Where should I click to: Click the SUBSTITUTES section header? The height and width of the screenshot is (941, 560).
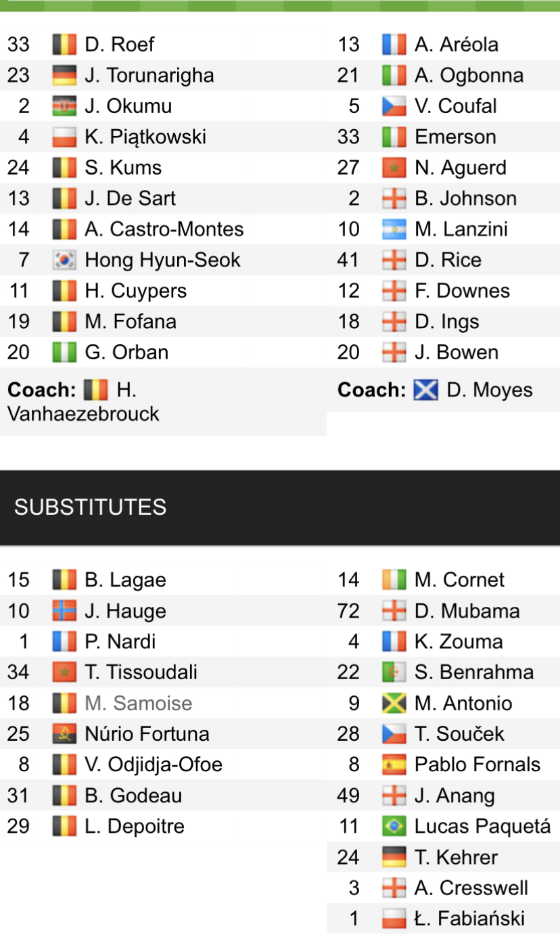pyautogui.click(x=91, y=507)
